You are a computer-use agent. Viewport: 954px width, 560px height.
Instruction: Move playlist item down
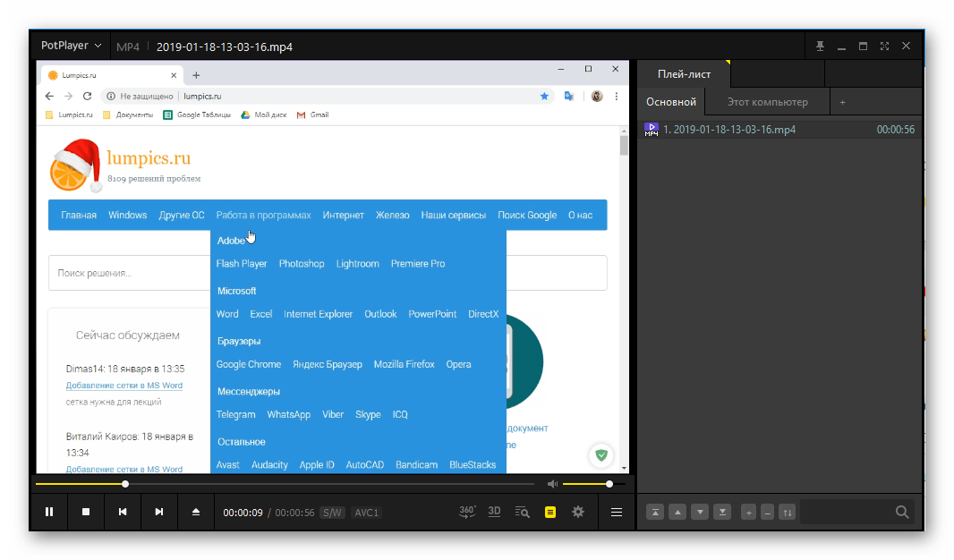point(700,513)
